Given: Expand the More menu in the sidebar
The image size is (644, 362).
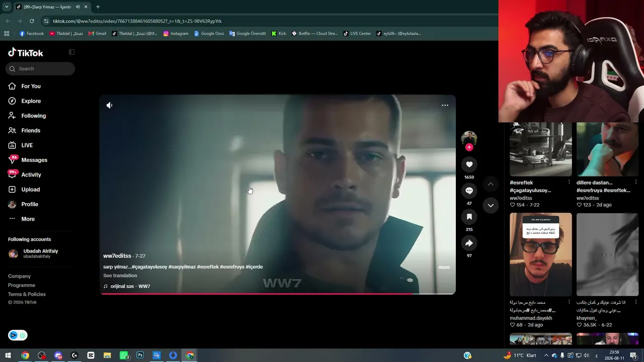Looking at the screenshot, I should 28,219.
